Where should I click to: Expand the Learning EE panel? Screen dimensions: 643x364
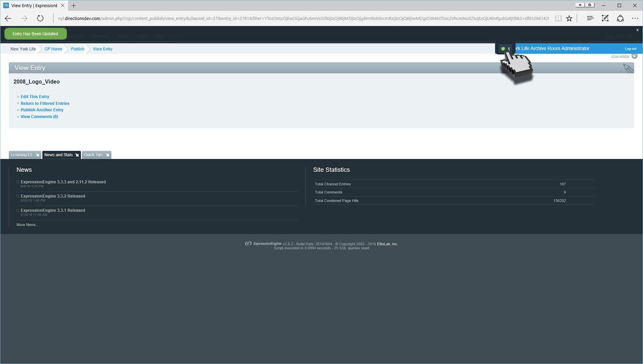25,155
